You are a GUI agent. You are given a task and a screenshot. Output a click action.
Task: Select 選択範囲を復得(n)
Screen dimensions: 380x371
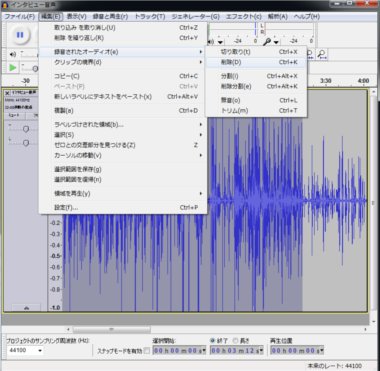click(123, 180)
